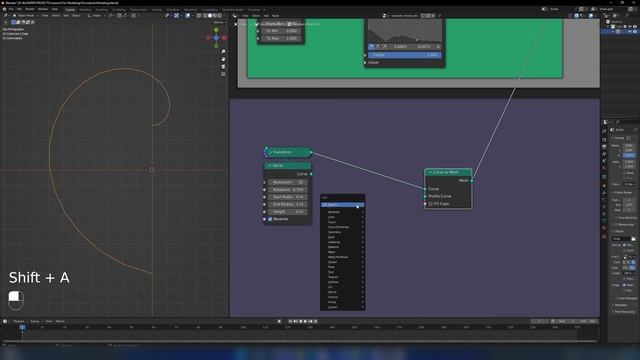Toggle viewport gizmos

176,16
